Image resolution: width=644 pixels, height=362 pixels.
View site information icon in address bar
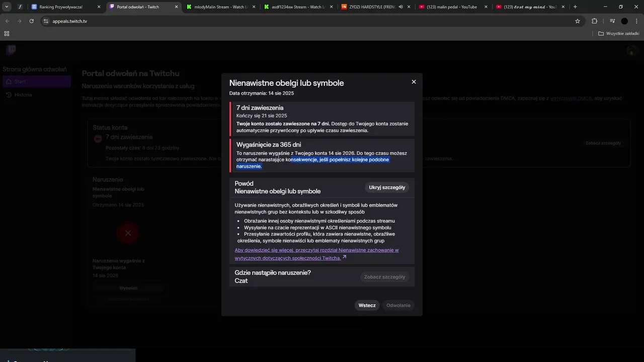pyautogui.click(x=46, y=21)
